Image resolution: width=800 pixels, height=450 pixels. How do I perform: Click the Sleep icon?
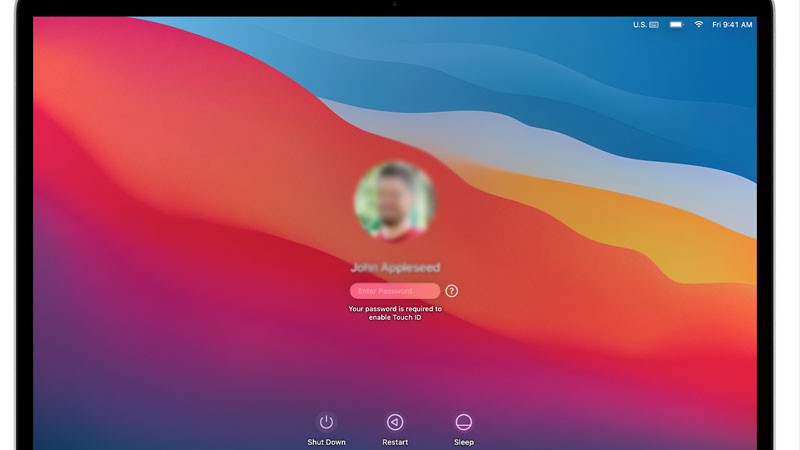pos(464,422)
